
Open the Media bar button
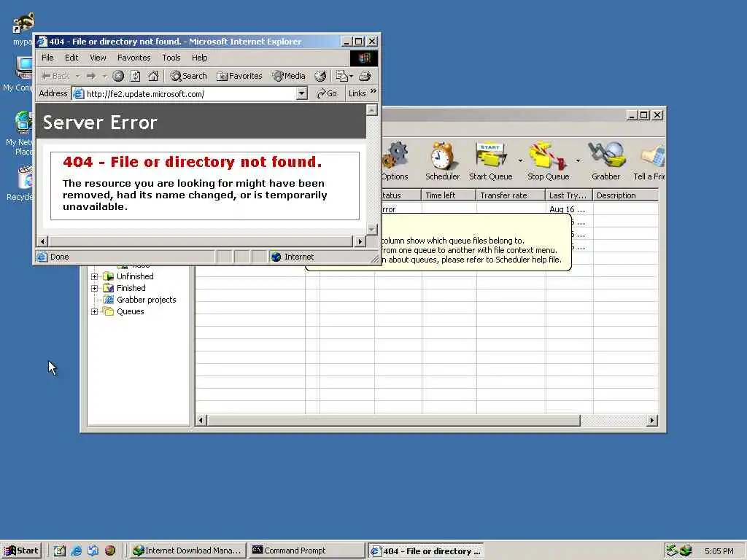point(289,76)
